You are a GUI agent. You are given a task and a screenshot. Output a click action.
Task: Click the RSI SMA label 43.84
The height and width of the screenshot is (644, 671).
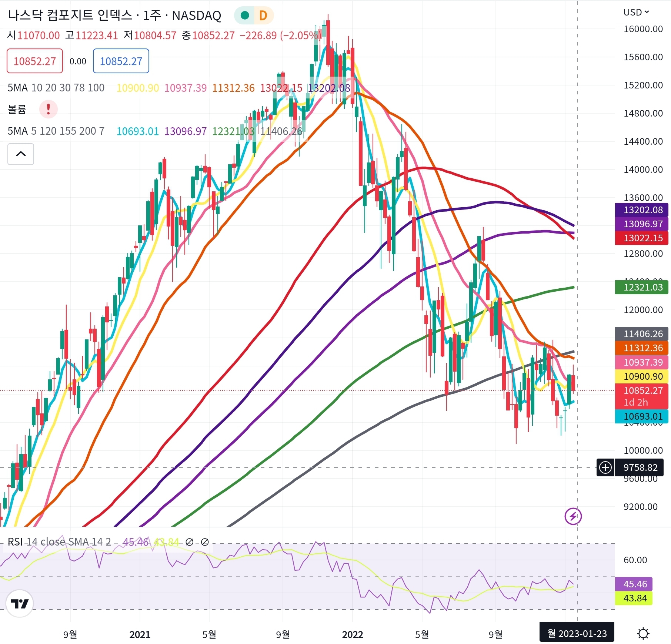[634, 598]
